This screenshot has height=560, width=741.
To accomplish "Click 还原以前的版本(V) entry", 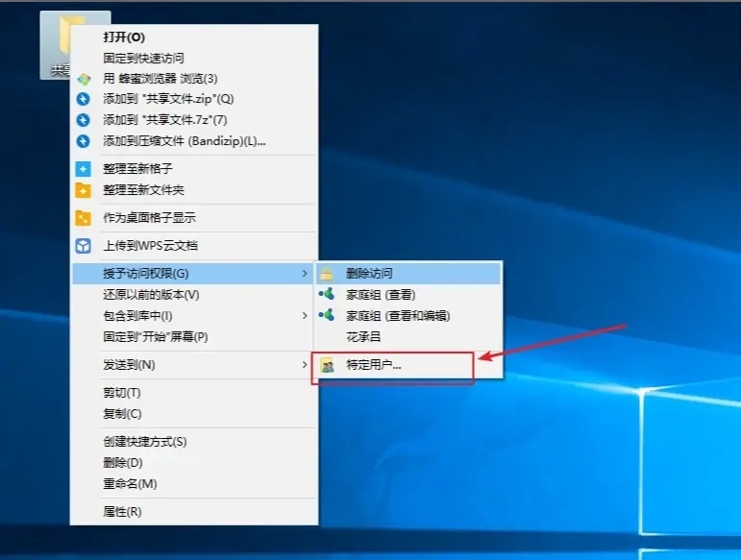I will tap(151, 295).
